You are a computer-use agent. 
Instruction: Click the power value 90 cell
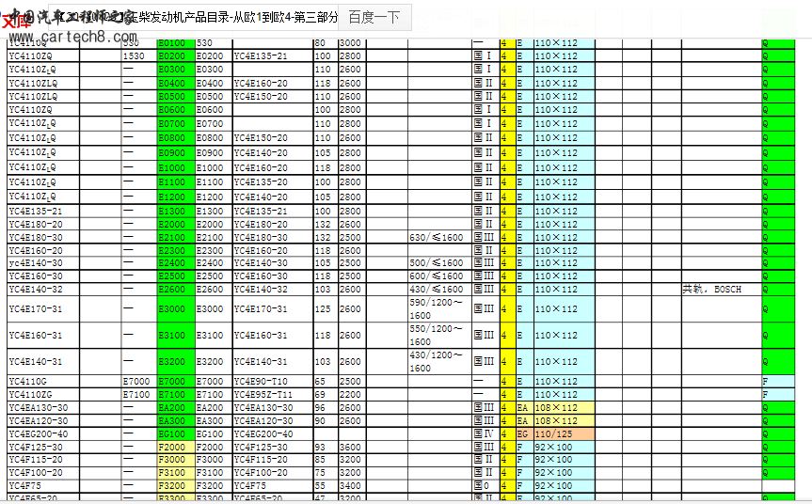click(326, 420)
